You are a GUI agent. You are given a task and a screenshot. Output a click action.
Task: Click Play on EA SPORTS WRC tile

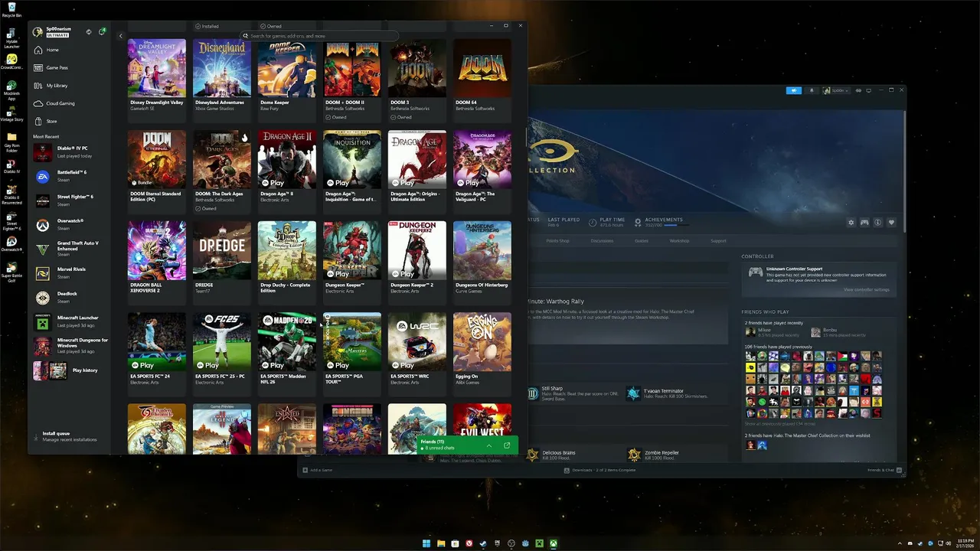click(x=403, y=365)
